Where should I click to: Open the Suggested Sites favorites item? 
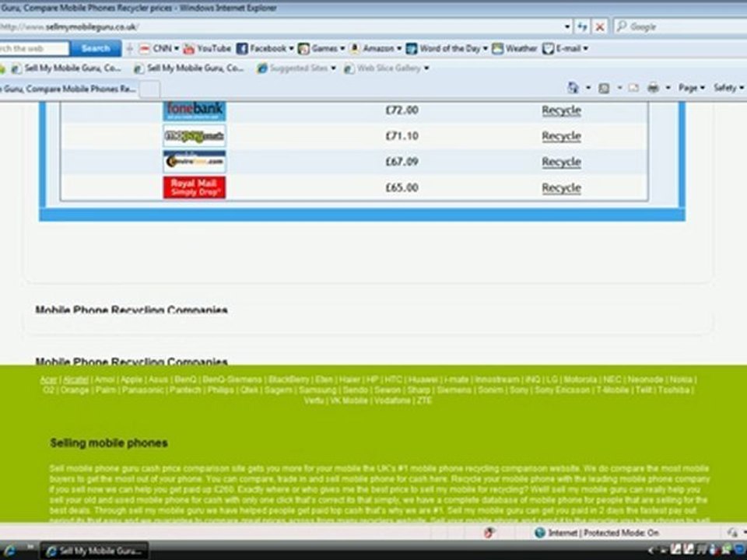pyautogui.click(x=296, y=68)
